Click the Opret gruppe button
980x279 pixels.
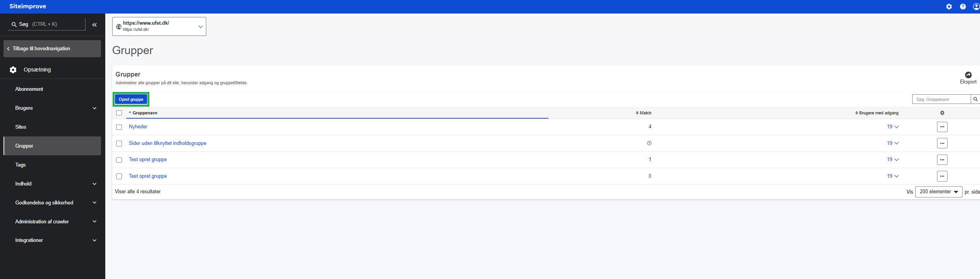[131, 99]
